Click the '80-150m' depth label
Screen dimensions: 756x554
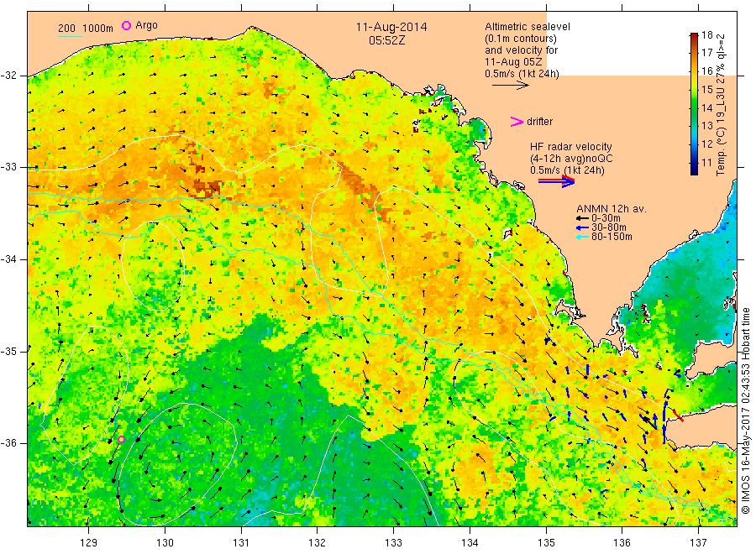click(x=612, y=237)
